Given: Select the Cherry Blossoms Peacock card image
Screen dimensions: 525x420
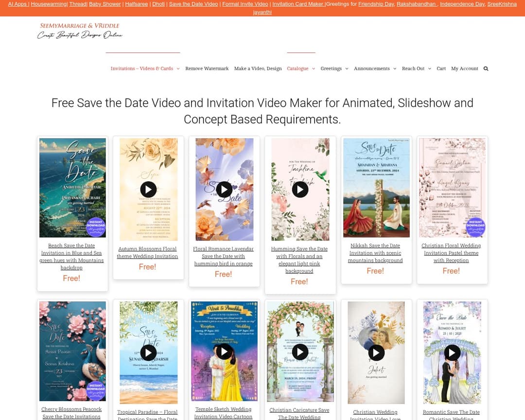Looking at the screenshot, I should (72, 351).
